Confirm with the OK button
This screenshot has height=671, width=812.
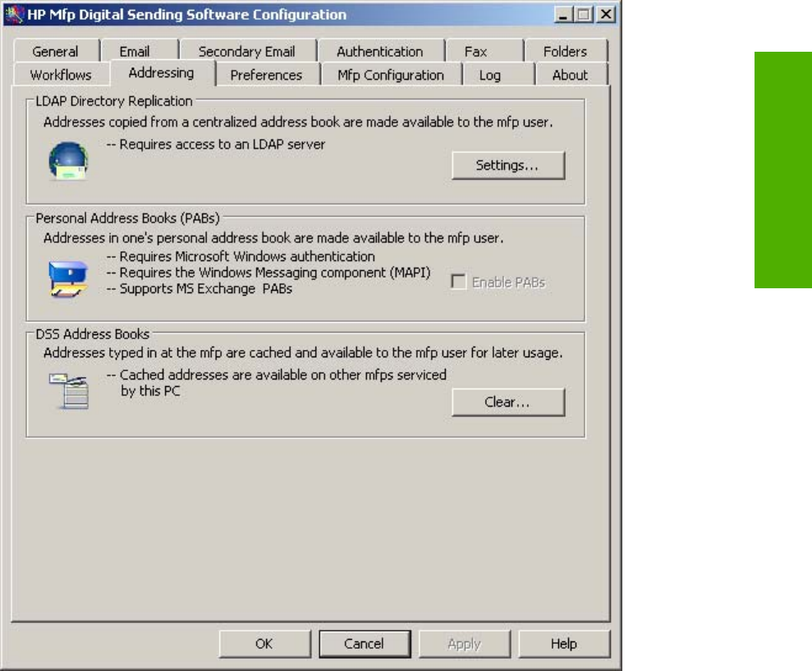point(264,644)
